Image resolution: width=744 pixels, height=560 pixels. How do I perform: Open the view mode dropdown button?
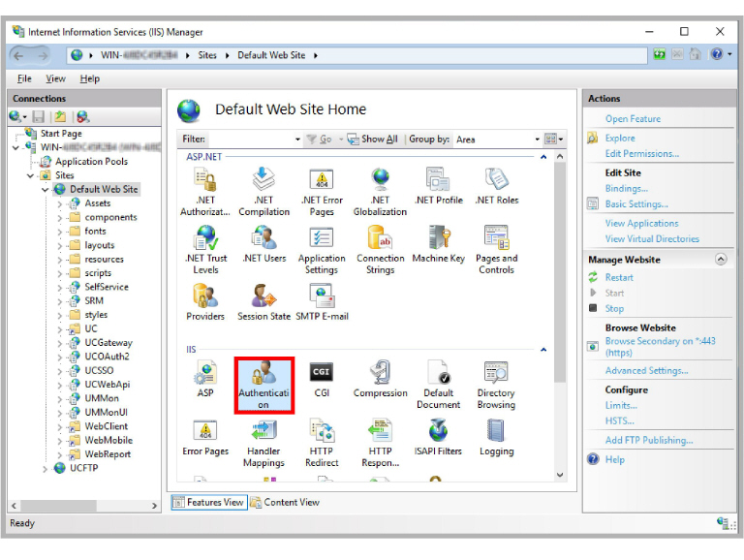pyautogui.click(x=554, y=140)
